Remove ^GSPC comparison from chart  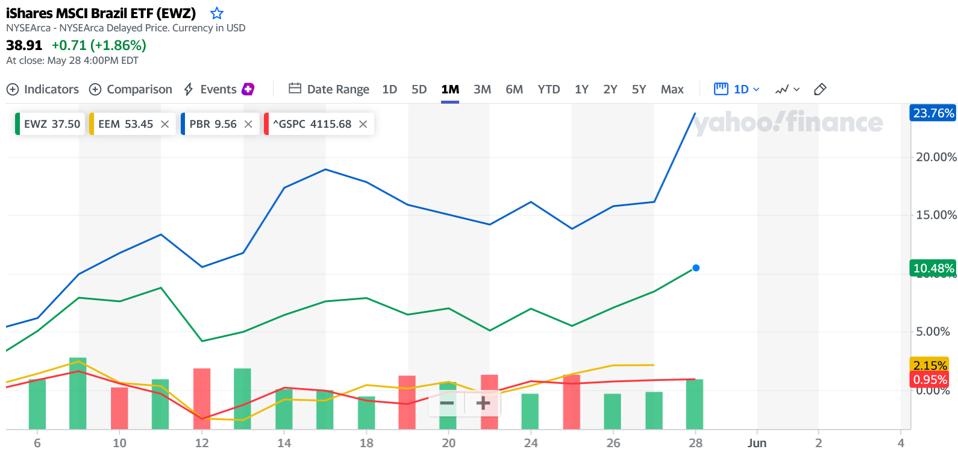tap(363, 125)
